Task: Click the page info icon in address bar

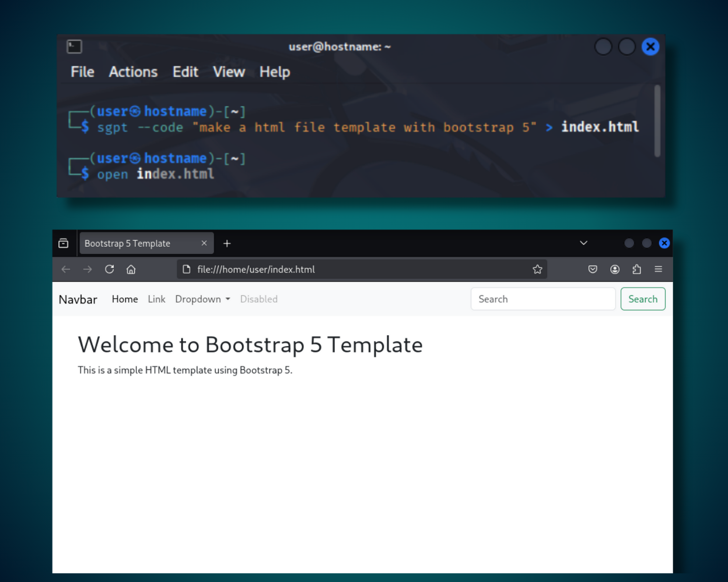Action: 186,269
